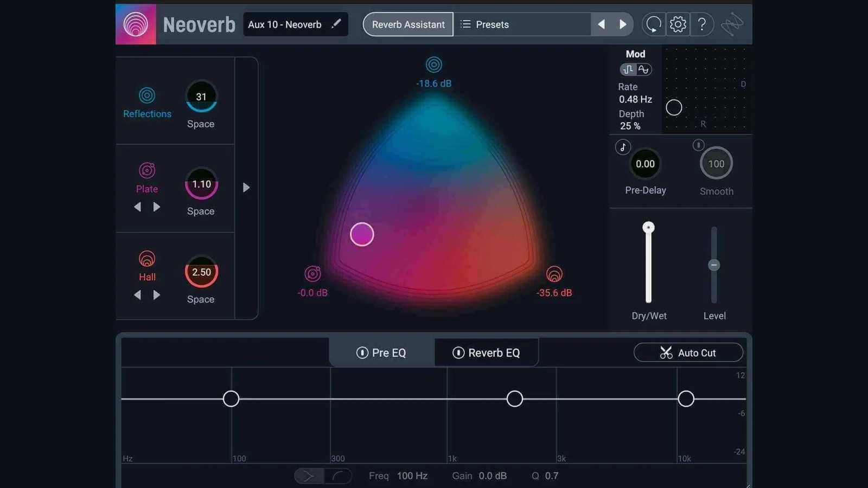Go to next preset arrow
Screen dimensions: 868x488
point(623,24)
